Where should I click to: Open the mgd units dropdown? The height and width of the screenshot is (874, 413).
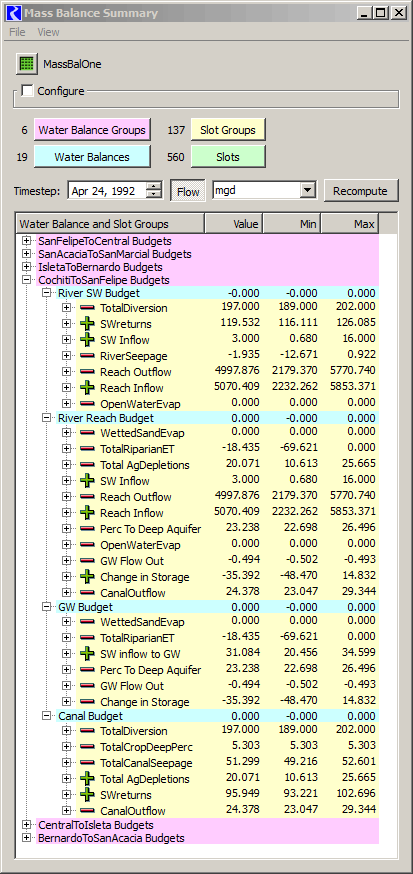pyautogui.click(x=307, y=191)
